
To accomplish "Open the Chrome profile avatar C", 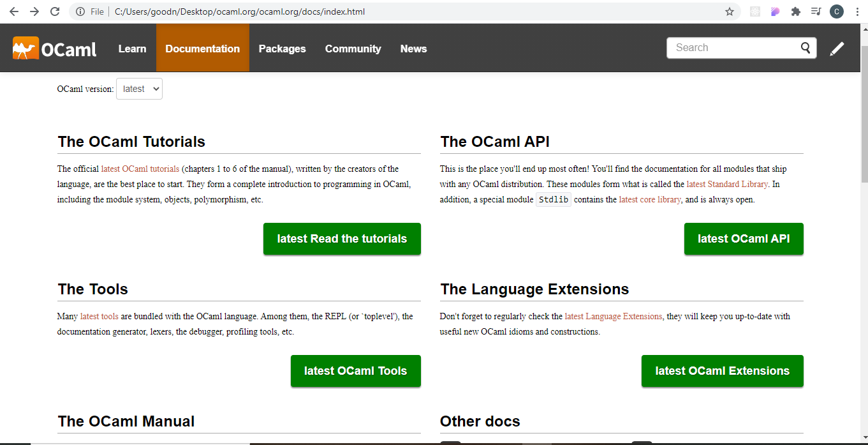I will pyautogui.click(x=836, y=11).
